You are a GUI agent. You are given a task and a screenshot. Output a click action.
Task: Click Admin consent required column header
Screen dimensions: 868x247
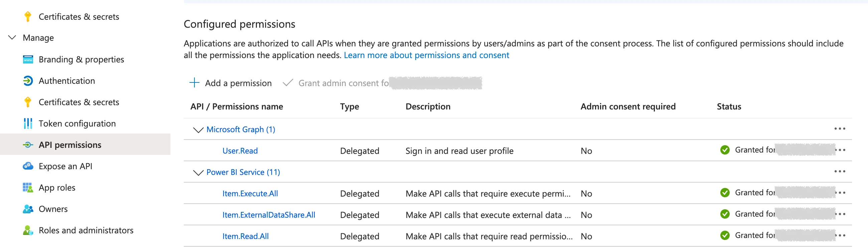tap(628, 107)
